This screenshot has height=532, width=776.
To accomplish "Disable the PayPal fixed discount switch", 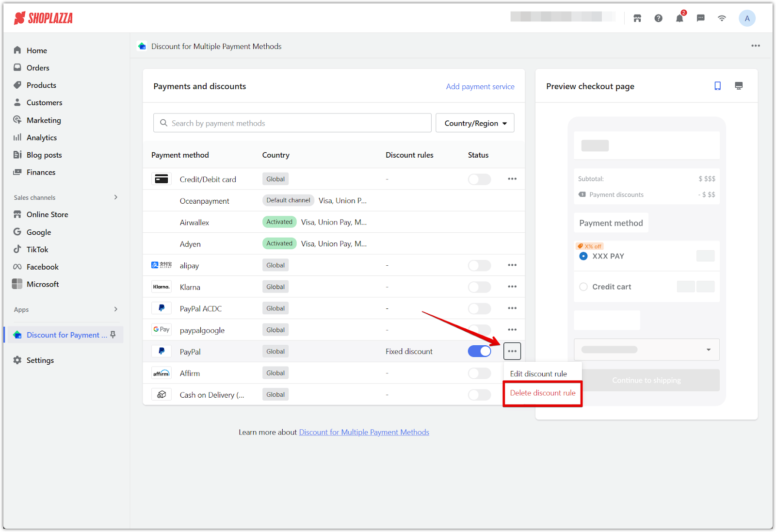I will tap(479, 351).
